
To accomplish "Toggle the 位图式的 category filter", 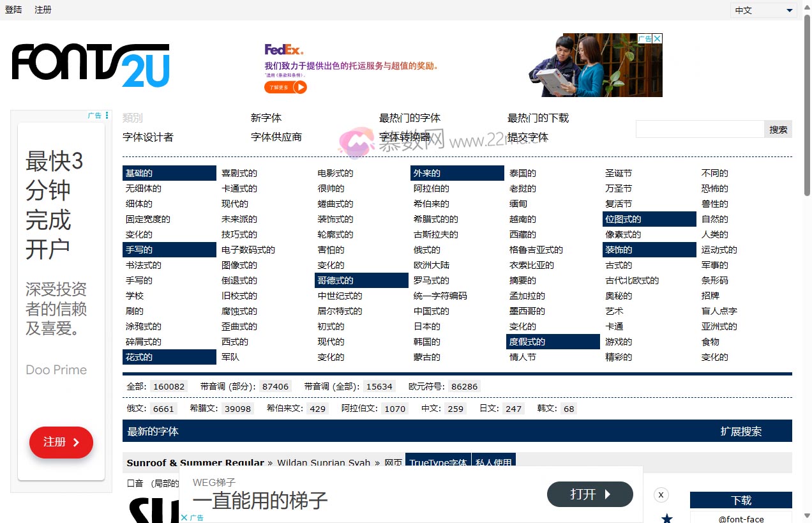I will click(x=622, y=218).
